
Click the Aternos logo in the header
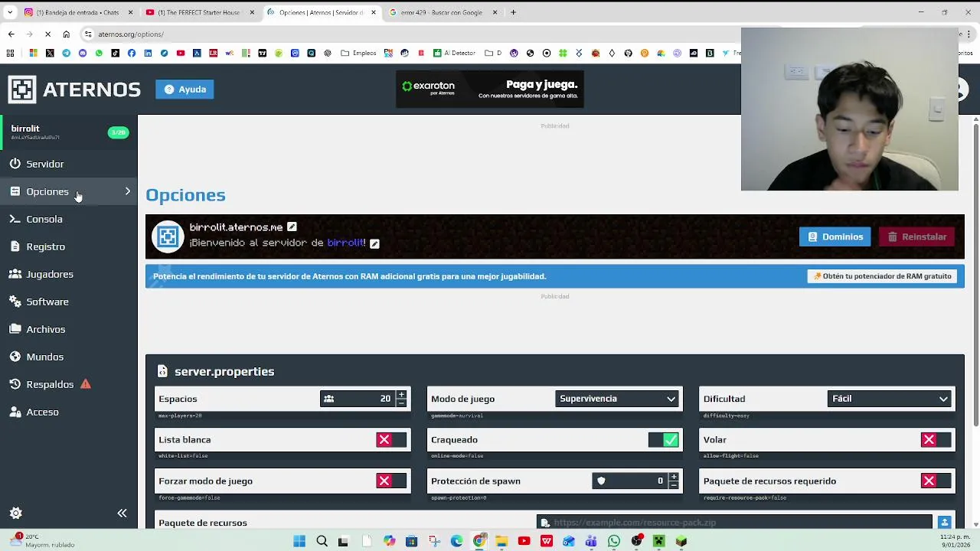point(74,90)
